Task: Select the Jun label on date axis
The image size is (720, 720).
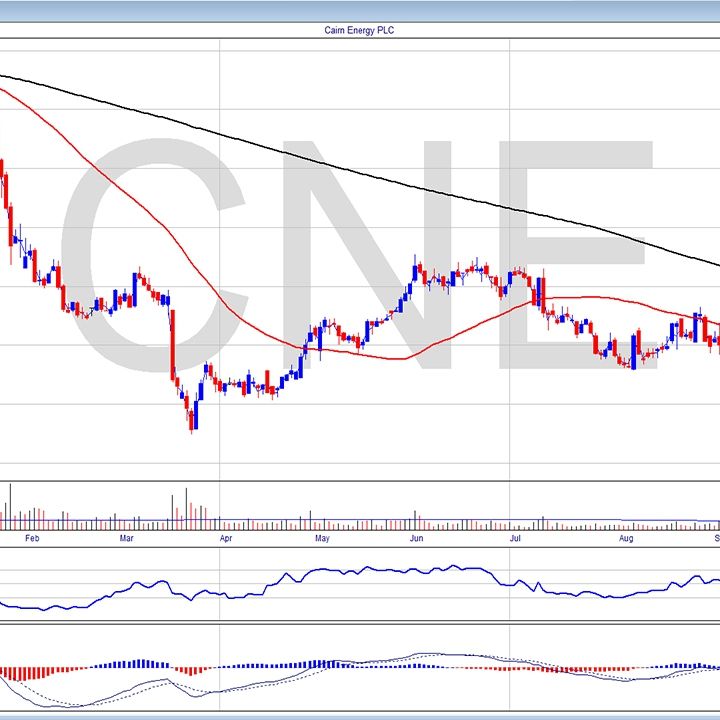Action: tap(417, 538)
